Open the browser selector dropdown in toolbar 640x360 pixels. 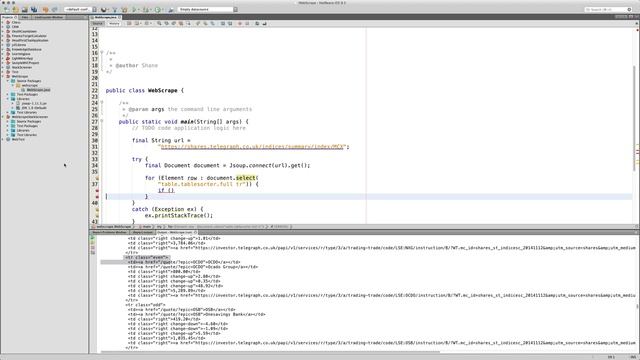tap(104, 9)
